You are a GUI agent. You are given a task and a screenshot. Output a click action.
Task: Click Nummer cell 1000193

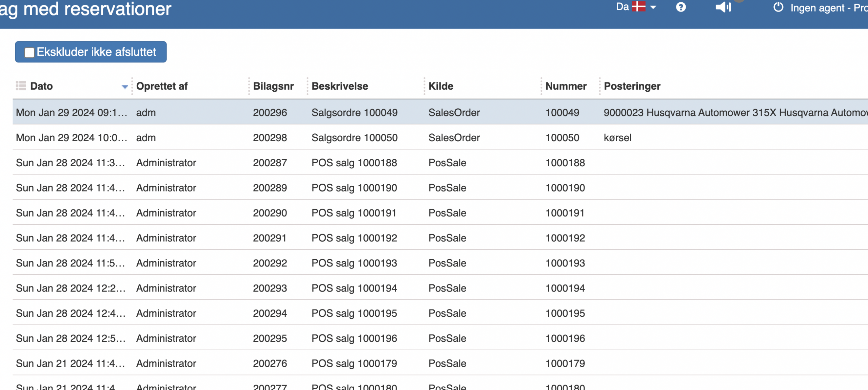click(x=565, y=263)
